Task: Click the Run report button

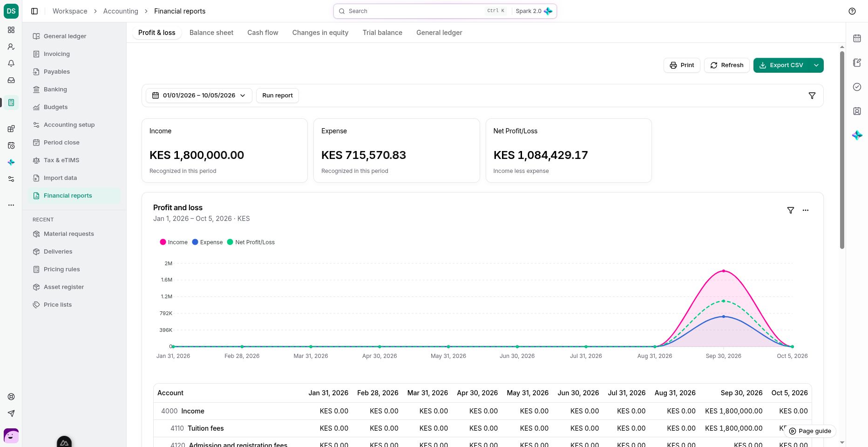Action: point(278,96)
